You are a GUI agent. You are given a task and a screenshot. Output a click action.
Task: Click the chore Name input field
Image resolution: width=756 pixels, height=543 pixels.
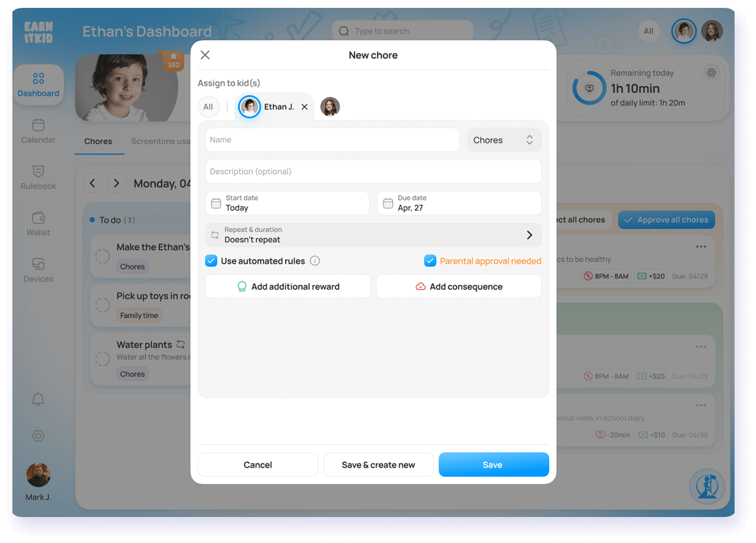[x=332, y=140]
